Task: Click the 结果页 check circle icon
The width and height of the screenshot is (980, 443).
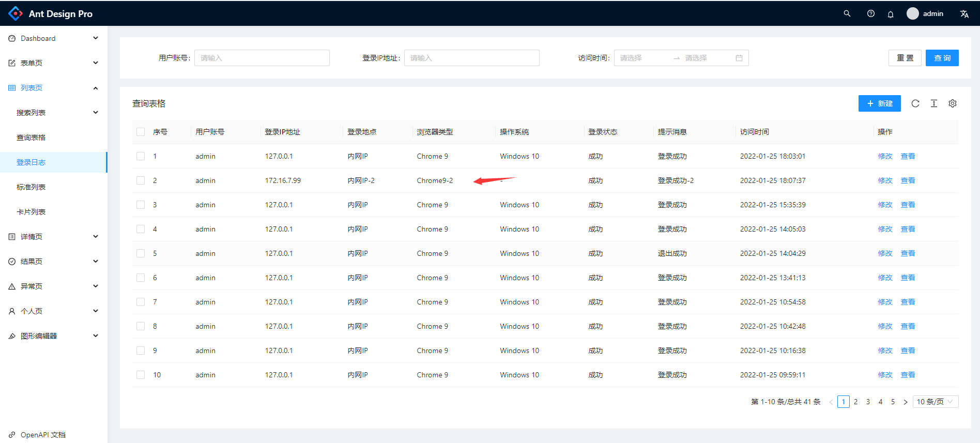Action: (x=12, y=262)
